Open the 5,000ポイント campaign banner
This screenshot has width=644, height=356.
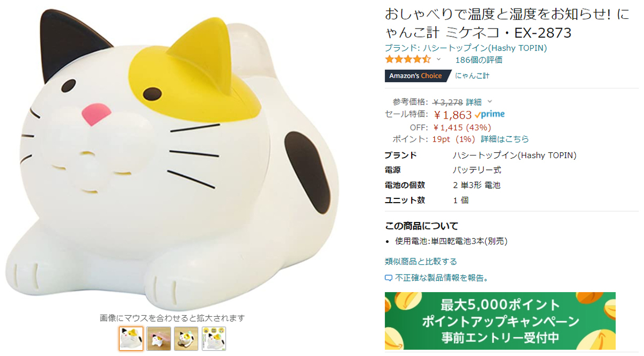pyautogui.click(x=500, y=321)
